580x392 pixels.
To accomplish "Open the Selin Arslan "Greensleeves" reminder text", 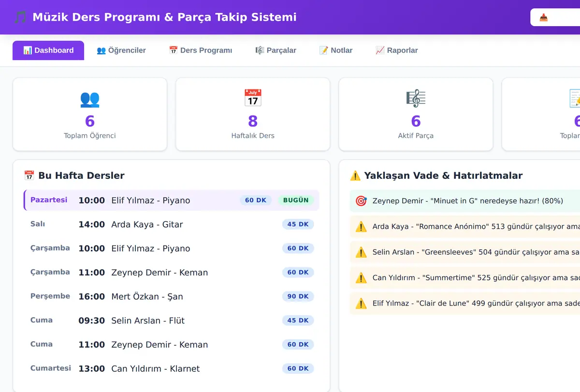I will point(476,252).
